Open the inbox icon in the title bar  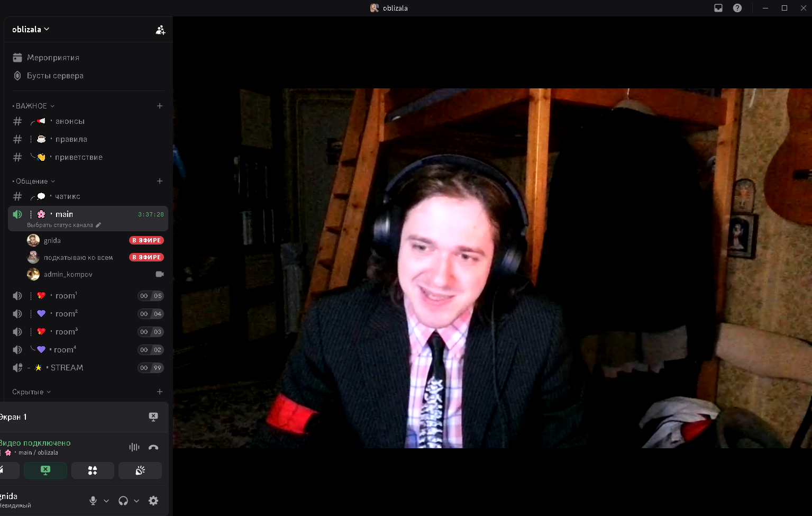click(x=718, y=8)
